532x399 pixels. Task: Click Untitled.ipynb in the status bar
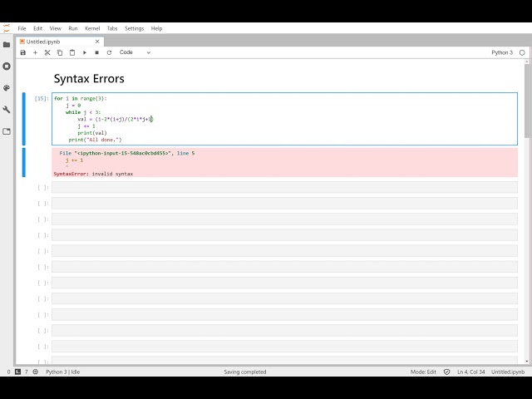pyautogui.click(x=508, y=372)
